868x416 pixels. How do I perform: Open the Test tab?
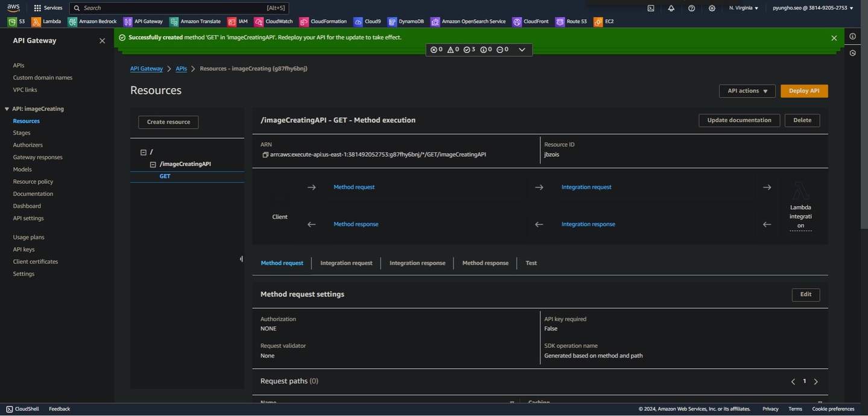tap(531, 263)
